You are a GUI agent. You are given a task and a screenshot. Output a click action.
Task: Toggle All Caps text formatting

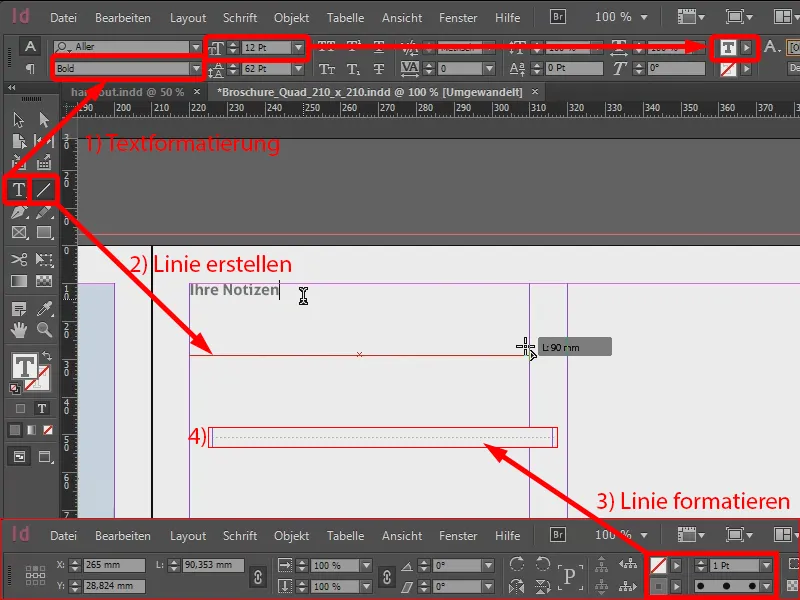click(329, 44)
